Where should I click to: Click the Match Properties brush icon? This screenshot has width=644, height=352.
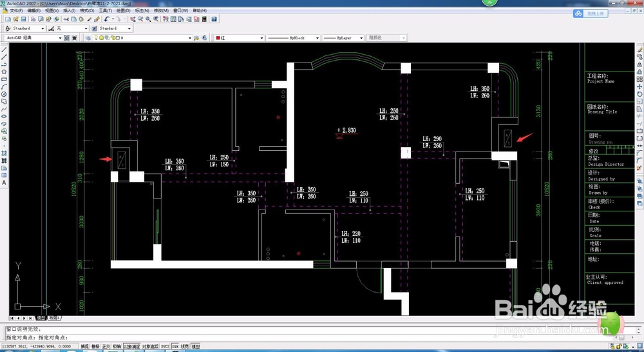tap(97, 19)
